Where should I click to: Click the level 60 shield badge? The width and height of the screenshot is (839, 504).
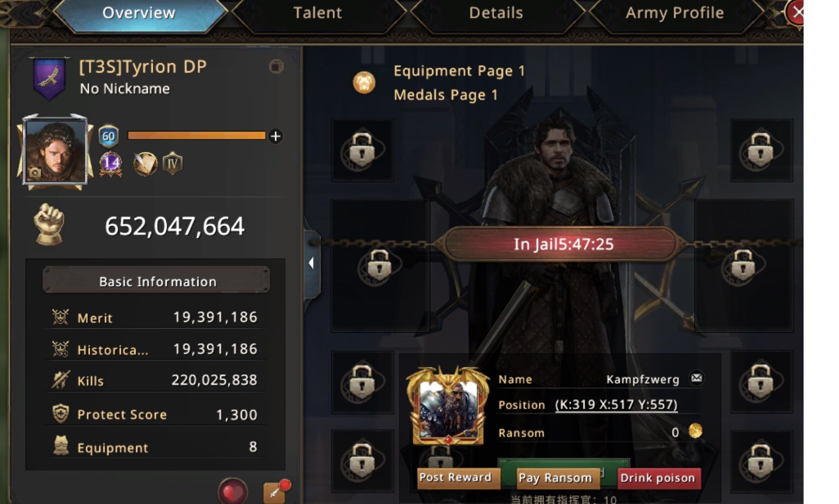108,136
